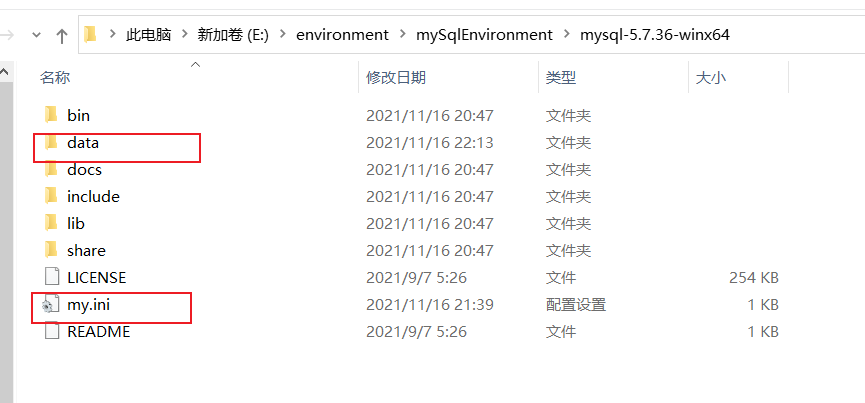Open recent locations dropdown arrow
The image size is (865, 403).
36,35
